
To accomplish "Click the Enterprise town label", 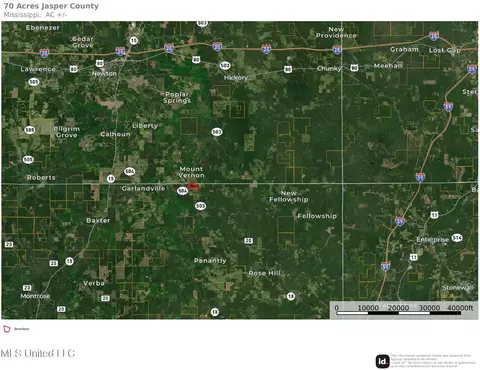I will (433, 240).
